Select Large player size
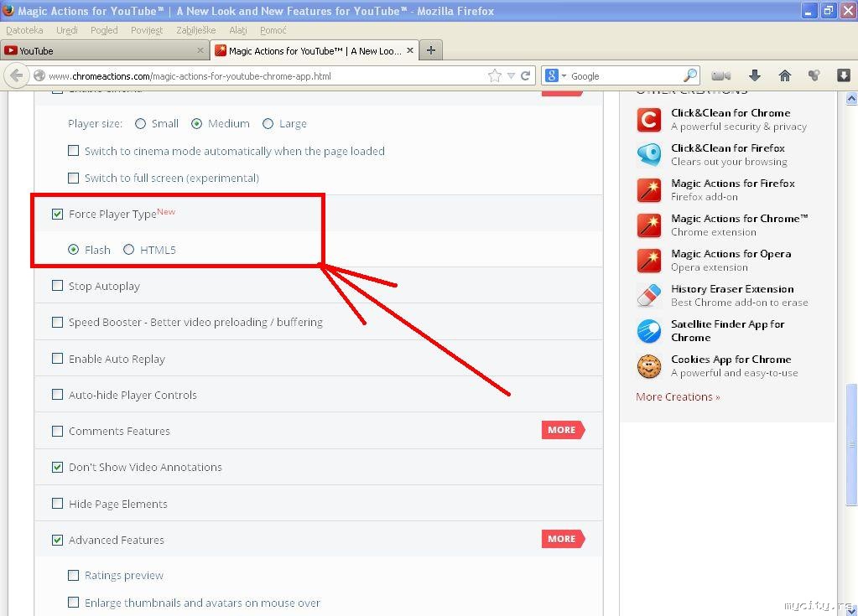This screenshot has height=616, width=858. [x=268, y=124]
